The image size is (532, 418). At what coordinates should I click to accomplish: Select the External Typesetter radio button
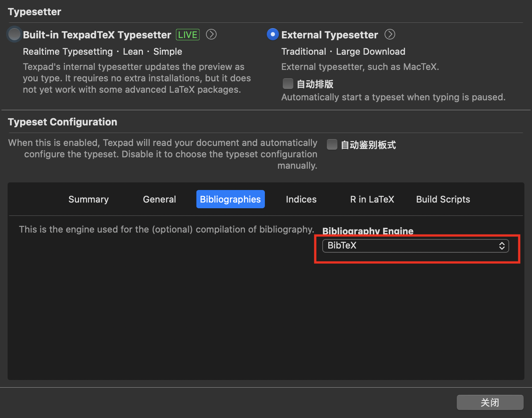(x=272, y=35)
